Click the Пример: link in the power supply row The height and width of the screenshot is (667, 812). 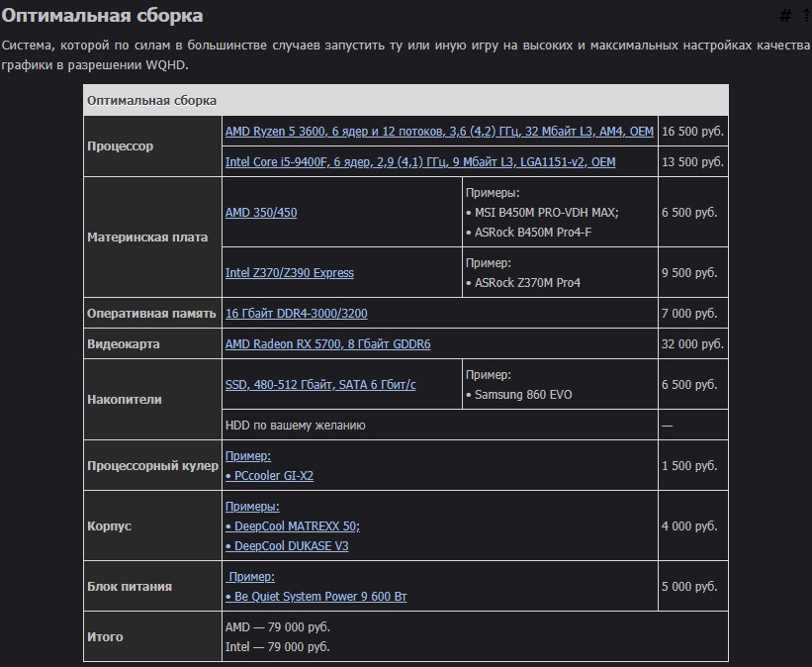250,576
